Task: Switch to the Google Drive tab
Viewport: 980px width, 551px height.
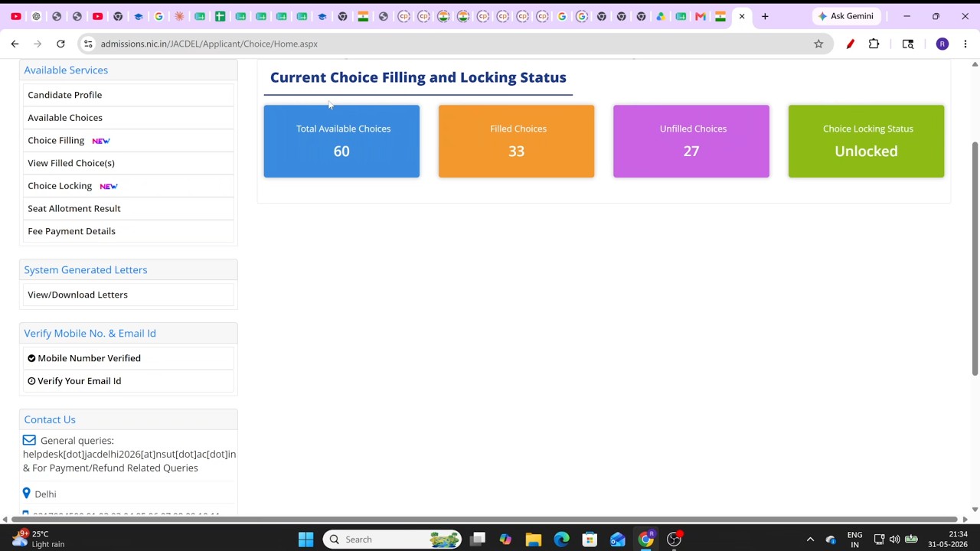Action: click(x=661, y=16)
